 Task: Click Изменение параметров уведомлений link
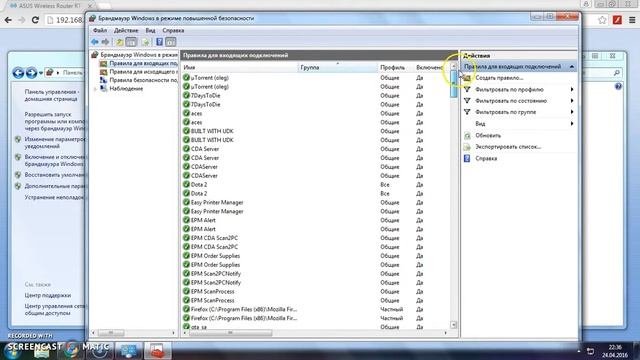(x=55, y=143)
